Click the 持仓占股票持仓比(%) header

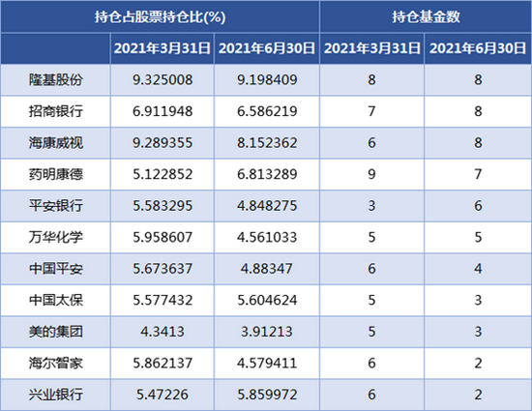click(x=160, y=17)
